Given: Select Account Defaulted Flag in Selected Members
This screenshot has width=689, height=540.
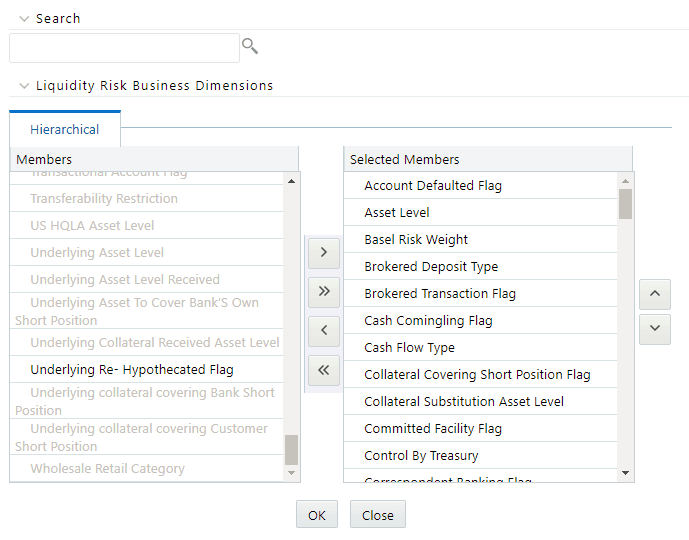Looking at the screenshot, I should [481, 185].
